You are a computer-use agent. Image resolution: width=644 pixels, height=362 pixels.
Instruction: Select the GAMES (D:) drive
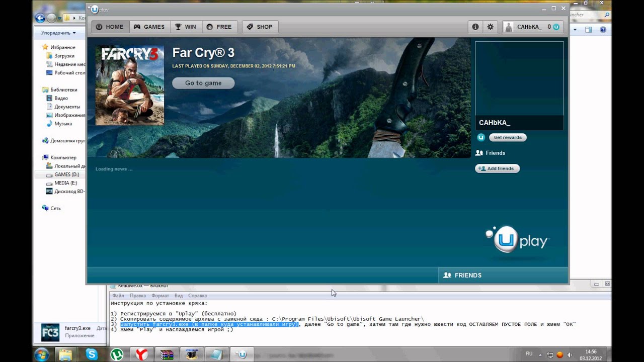coord(62,174)
